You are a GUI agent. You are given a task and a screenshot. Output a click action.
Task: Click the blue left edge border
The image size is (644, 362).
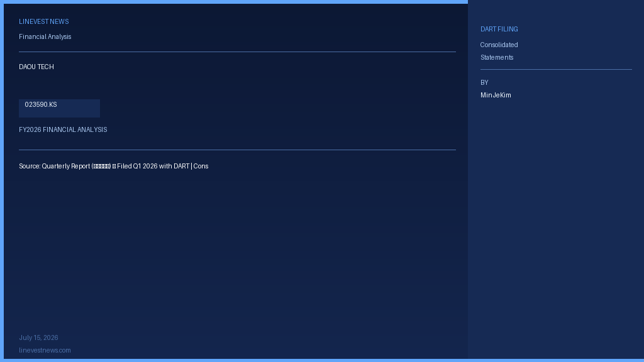coord(2,181)
